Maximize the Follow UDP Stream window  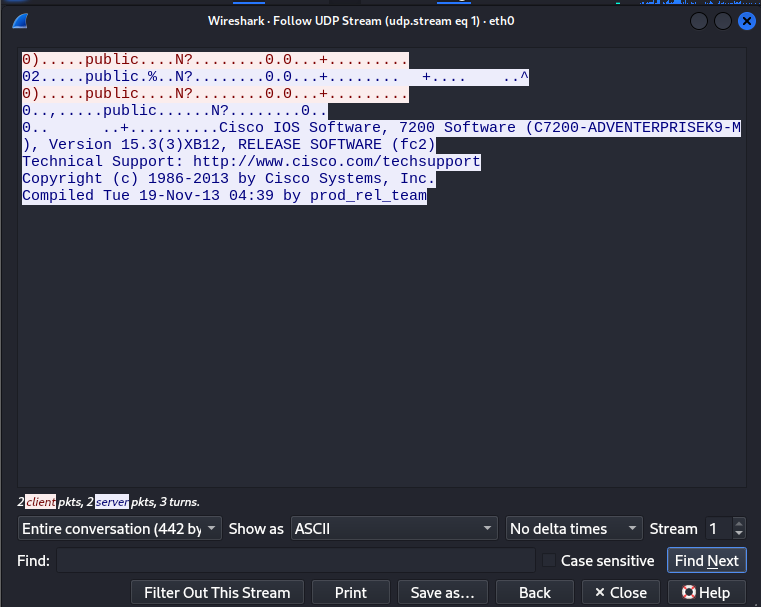point(722,21)
